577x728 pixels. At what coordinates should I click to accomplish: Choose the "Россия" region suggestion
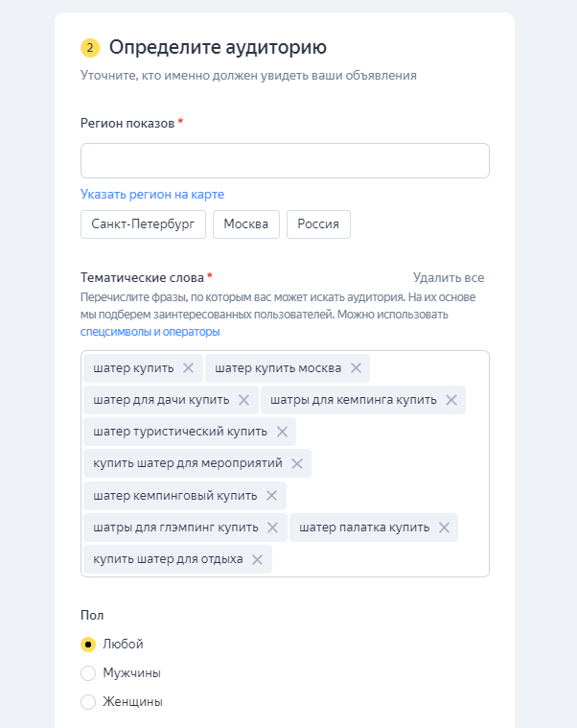tap(318, 224)
